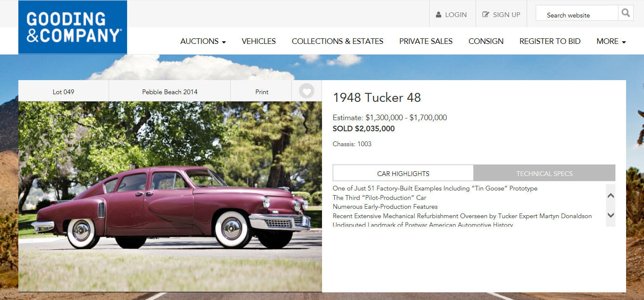Open the Pebble Beach 2014 auction link
Image resolution: width=644 pixels, height=300 pixels.
tap(170, 91)
